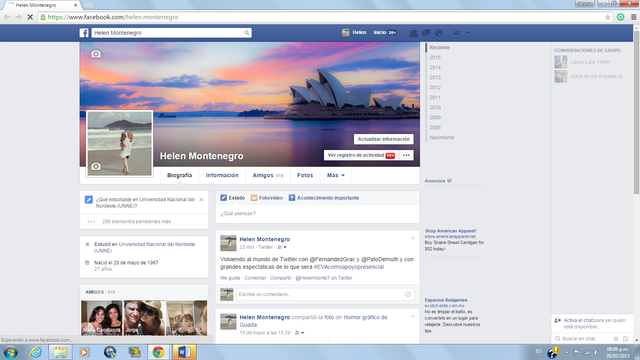Select the Estado composer tab
This screenshot has width=640, height=360.
pyautogui.click(x=233, y=198)
